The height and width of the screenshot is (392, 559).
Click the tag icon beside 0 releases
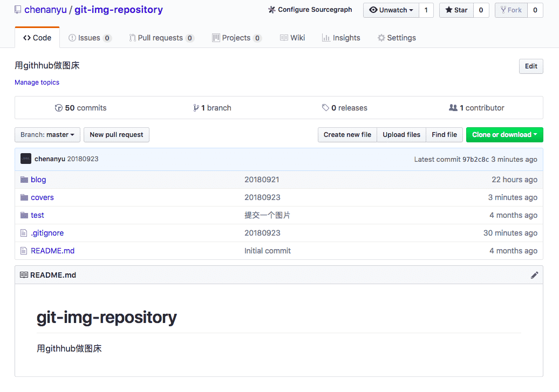[x=325, y=108]
